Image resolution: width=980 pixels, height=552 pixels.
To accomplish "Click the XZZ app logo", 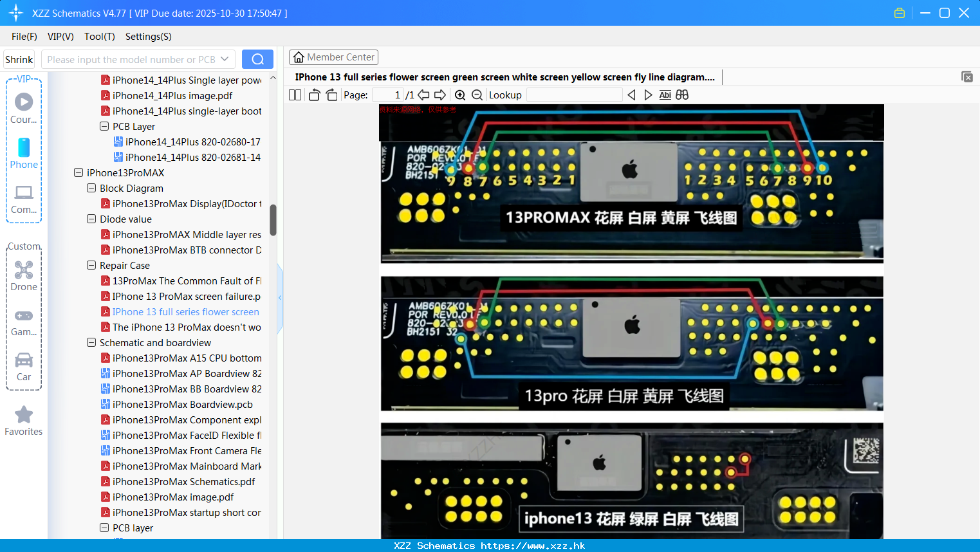I will 16,13.
